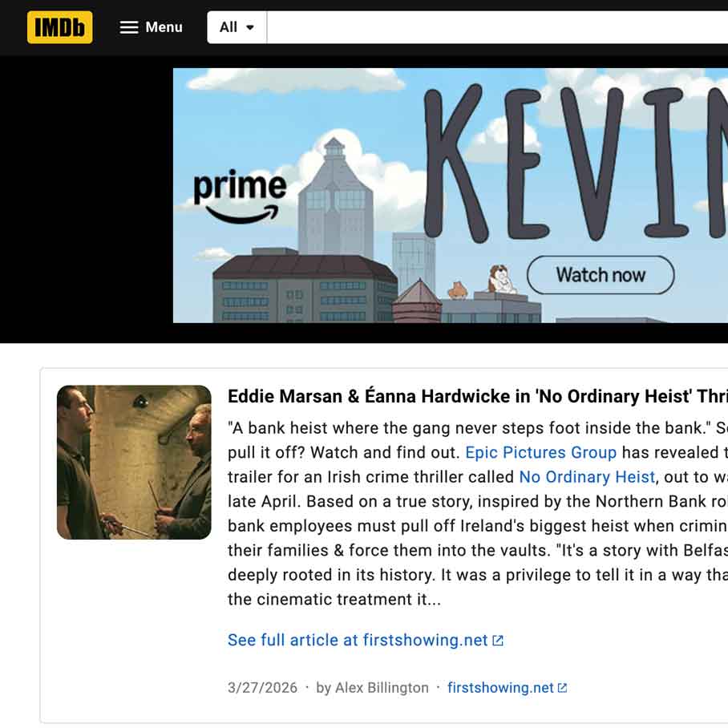The height and width of the screenshot is (728, 728).
Task: Expand the All search category dropdown
Action: coord(237,27)
